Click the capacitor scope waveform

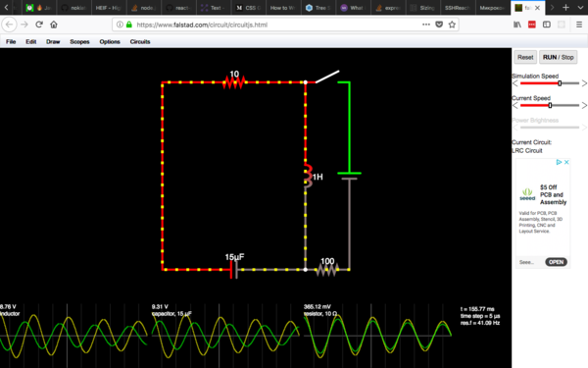tap(225, 336)
